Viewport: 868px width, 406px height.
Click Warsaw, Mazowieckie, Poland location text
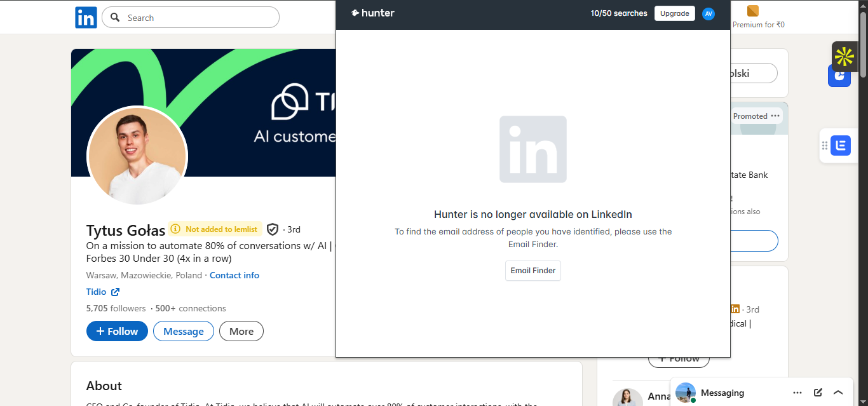(144, 275)
